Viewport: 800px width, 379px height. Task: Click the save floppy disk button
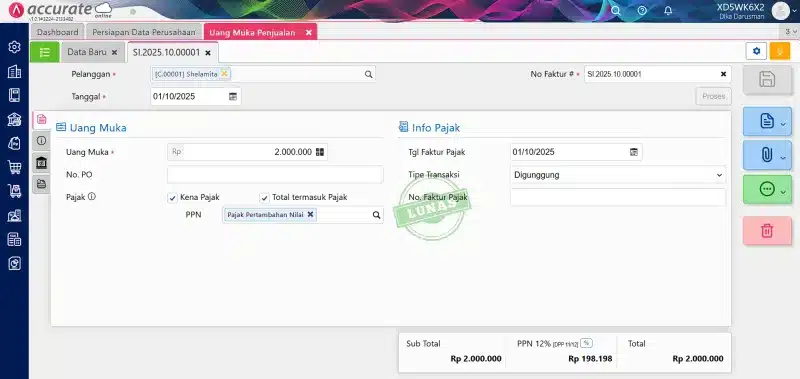coord(767,80)
